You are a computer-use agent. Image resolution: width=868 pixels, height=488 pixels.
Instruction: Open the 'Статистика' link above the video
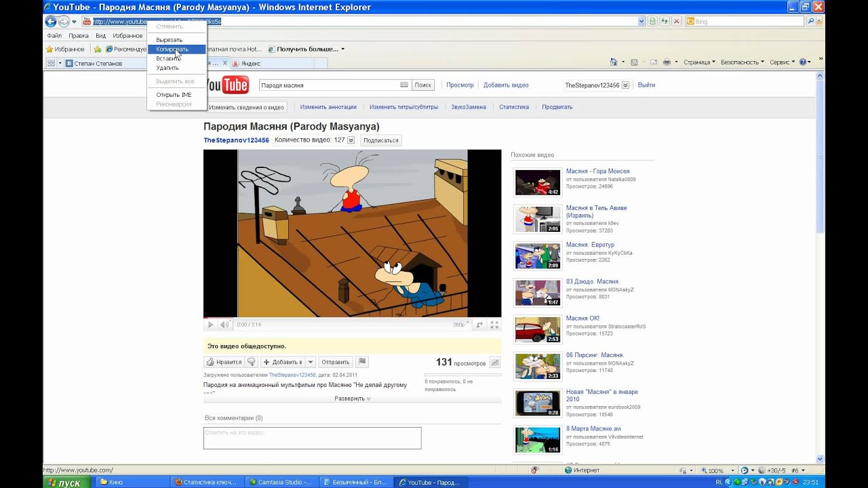point(513,107)
